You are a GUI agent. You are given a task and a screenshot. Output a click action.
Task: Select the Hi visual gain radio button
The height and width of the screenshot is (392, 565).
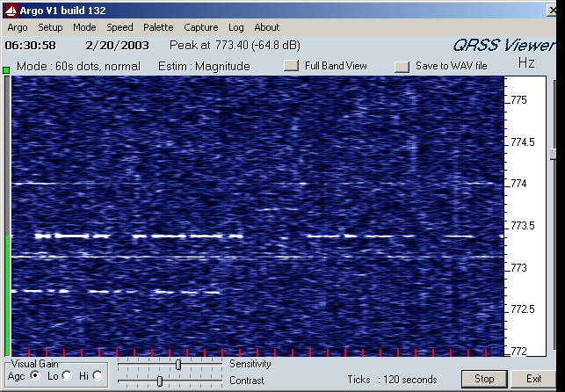click(97, 375)
